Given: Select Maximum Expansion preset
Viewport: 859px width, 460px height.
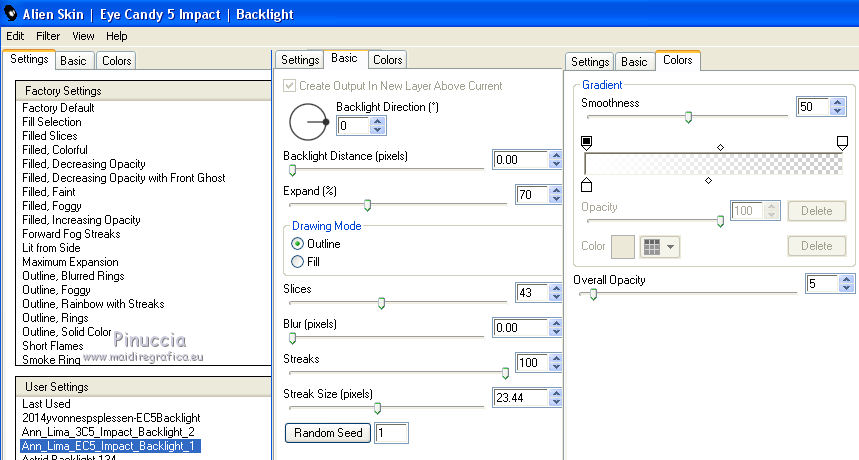Looking at the screenshot, I should point(70,262).
